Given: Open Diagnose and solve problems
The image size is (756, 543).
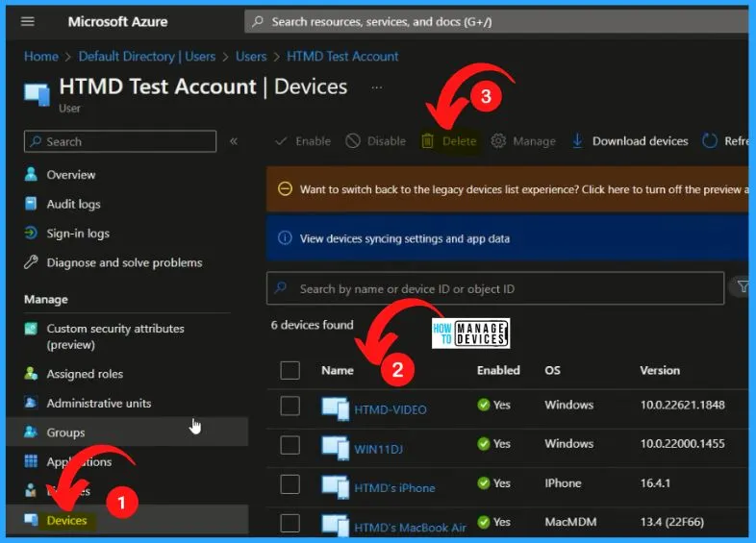Looking at the screenshot, I should [x=124, y=262].
